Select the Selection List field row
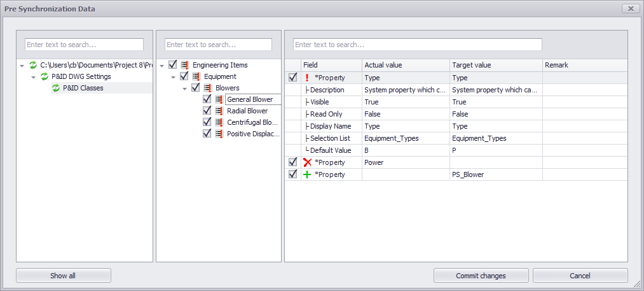 point(456,138)
